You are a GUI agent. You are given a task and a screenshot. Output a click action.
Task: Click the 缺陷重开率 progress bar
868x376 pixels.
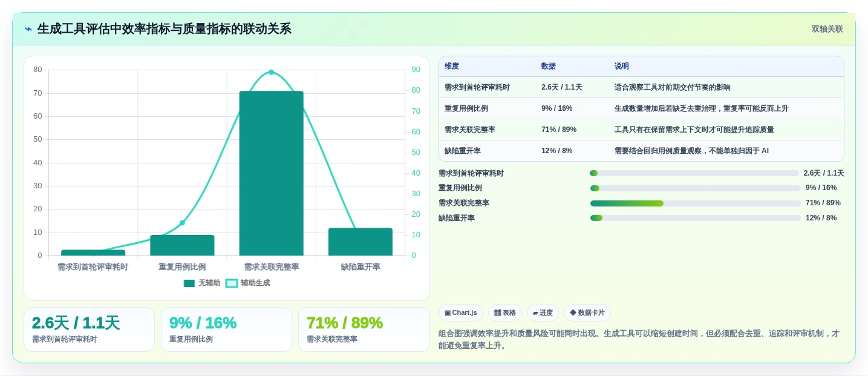(695, 218)
